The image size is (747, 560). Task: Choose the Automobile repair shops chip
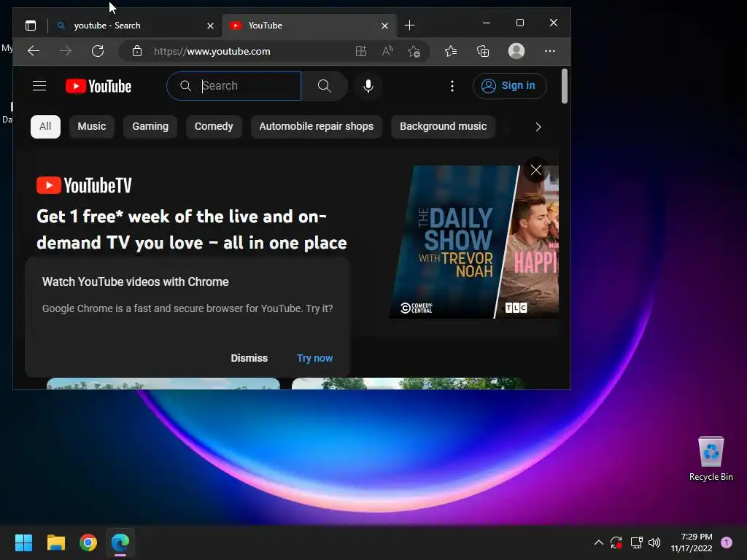tap(317, 127)
